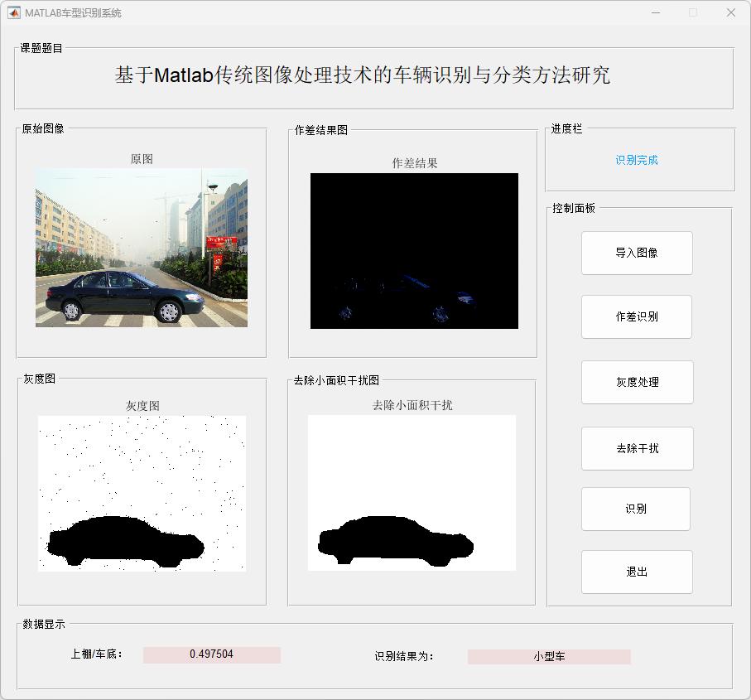Viewport: 751px width, 700px height.
Task: Click the 小型车 recognition result field
Action: click(548, 656)
